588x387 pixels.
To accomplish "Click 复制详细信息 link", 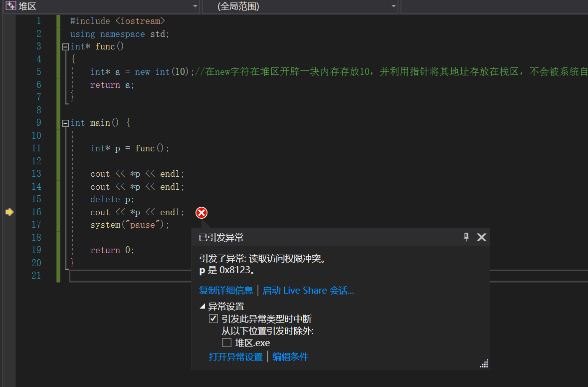I will (x=226, y=291).
